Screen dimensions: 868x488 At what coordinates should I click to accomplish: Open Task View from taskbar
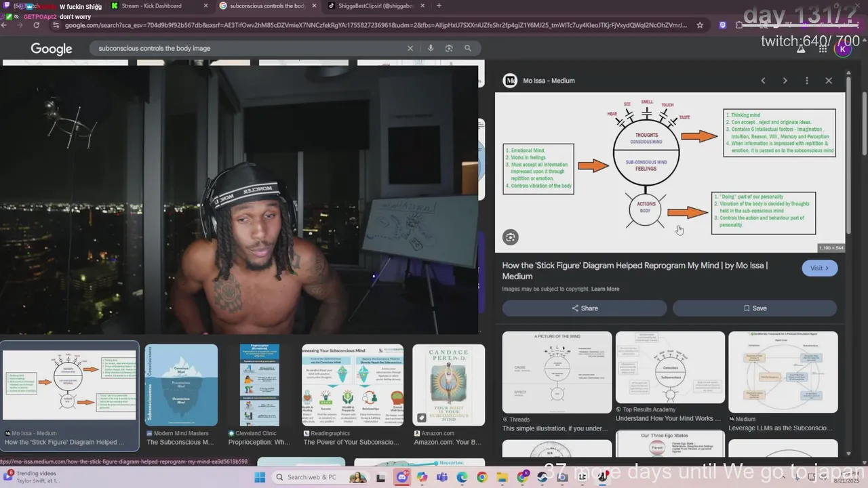380,477
